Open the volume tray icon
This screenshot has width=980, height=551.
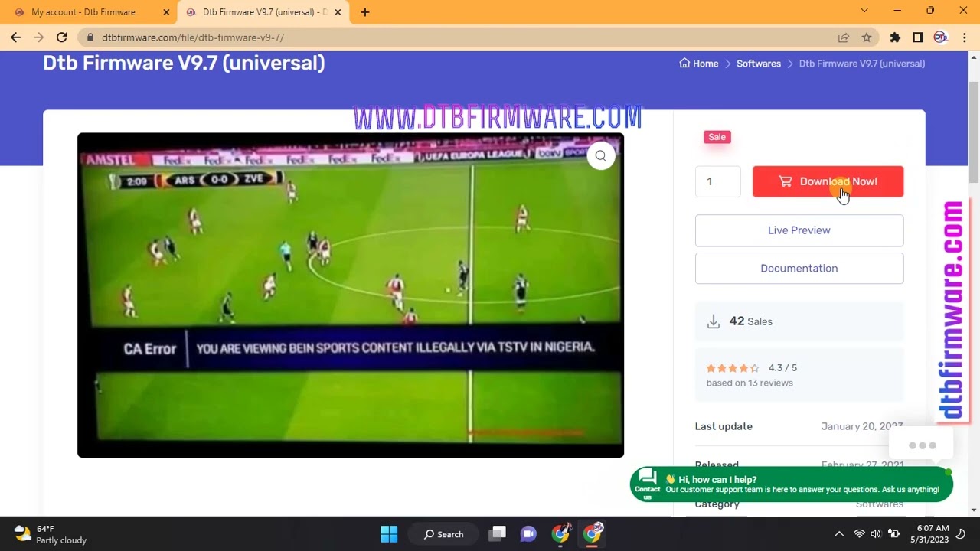[x=876, y=534]
